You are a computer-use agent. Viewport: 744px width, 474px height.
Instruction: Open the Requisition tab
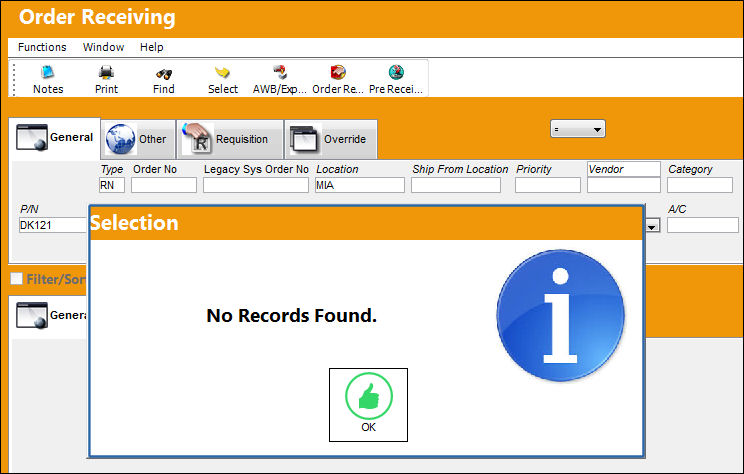click(x=230, y=139)
